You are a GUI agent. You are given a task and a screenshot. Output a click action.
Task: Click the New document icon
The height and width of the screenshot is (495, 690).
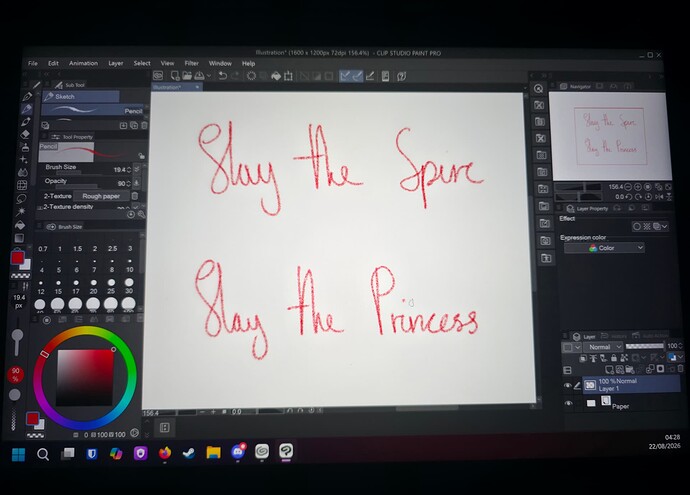175,76
